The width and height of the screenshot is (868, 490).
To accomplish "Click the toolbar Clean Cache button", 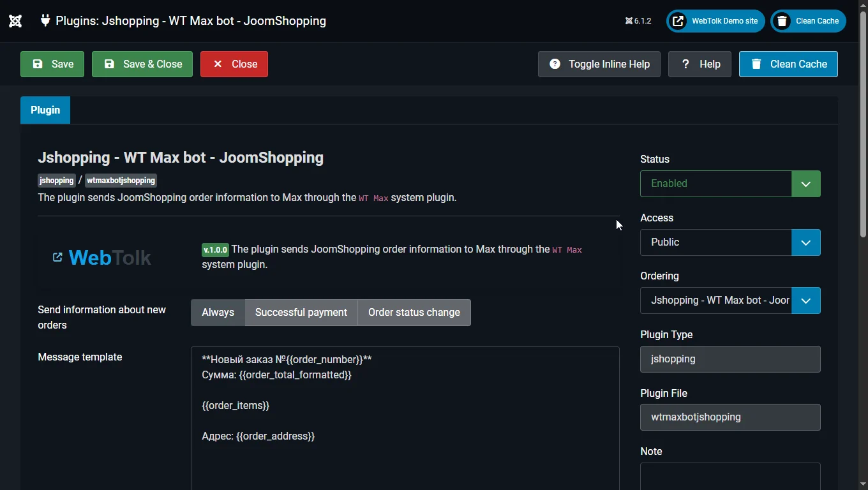I will point(788,64).
